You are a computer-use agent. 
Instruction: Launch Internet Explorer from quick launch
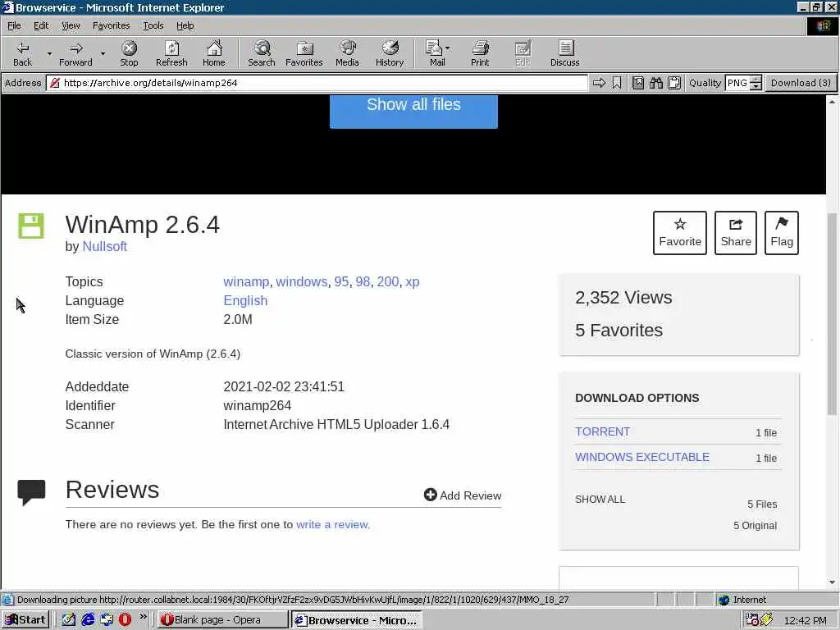88,620
